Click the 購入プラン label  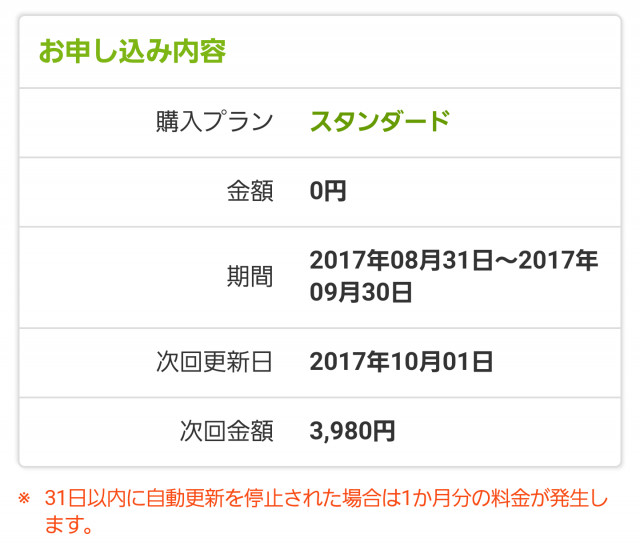coord(215,121)
